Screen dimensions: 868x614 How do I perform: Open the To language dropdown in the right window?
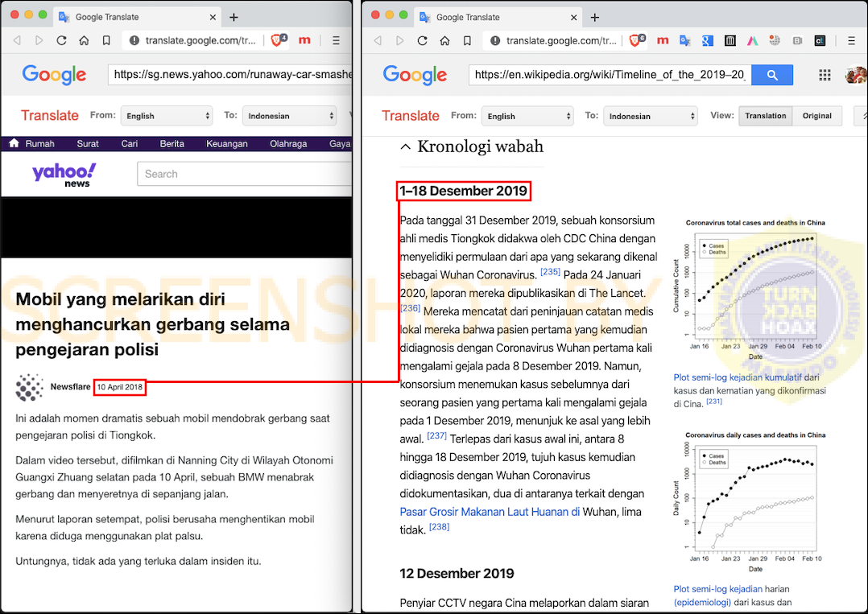(651, 116)
